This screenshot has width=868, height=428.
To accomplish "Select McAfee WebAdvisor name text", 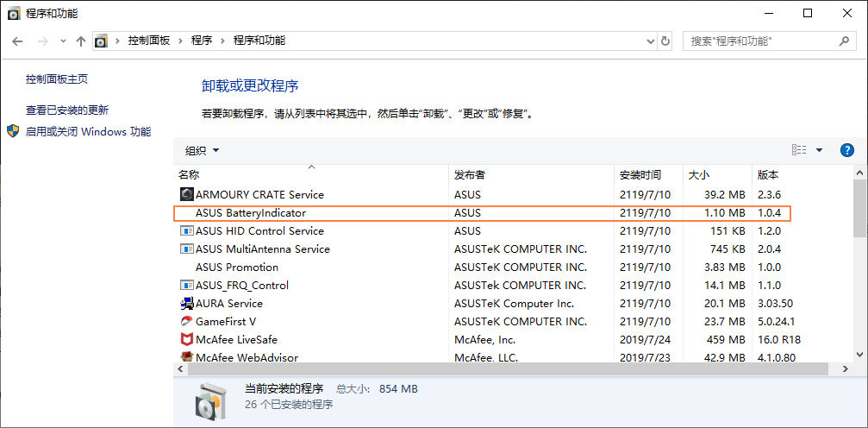I will (247, 357).
